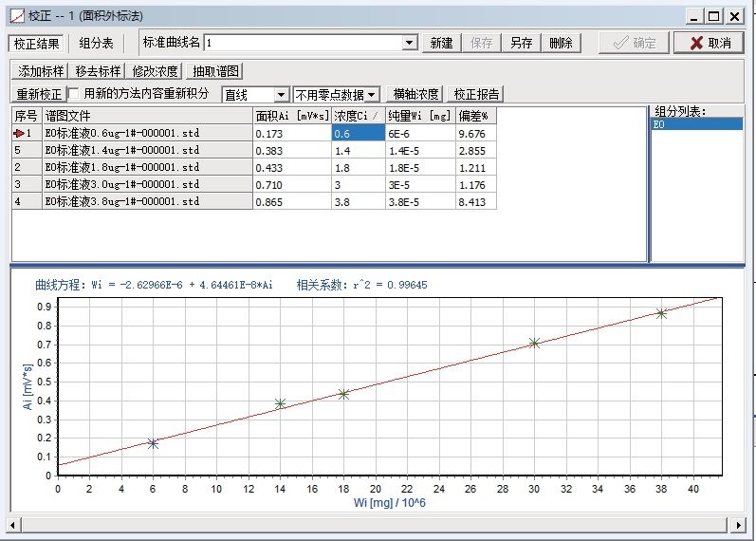
Task: Click the data point at Wi 14
Action: point(280,403)
